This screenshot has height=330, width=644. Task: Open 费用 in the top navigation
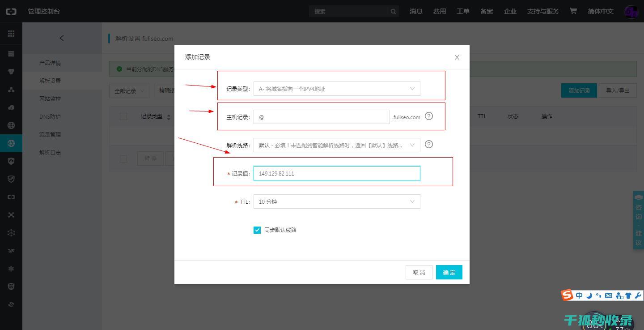pos(440,11)
